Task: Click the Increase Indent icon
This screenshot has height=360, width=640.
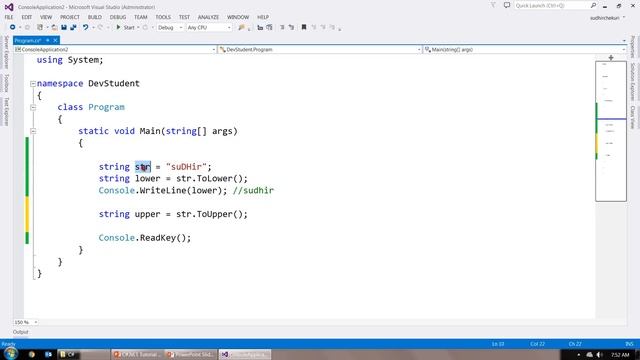Action: pos(291,27)
